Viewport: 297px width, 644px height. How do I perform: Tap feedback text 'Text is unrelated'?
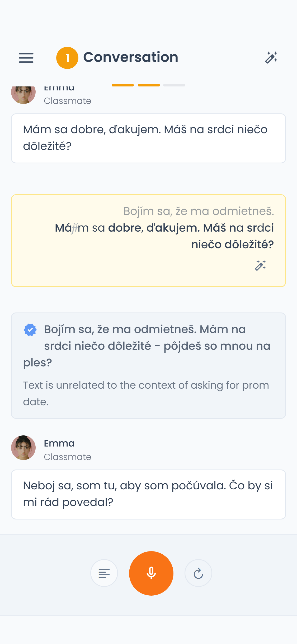[146, 393]
